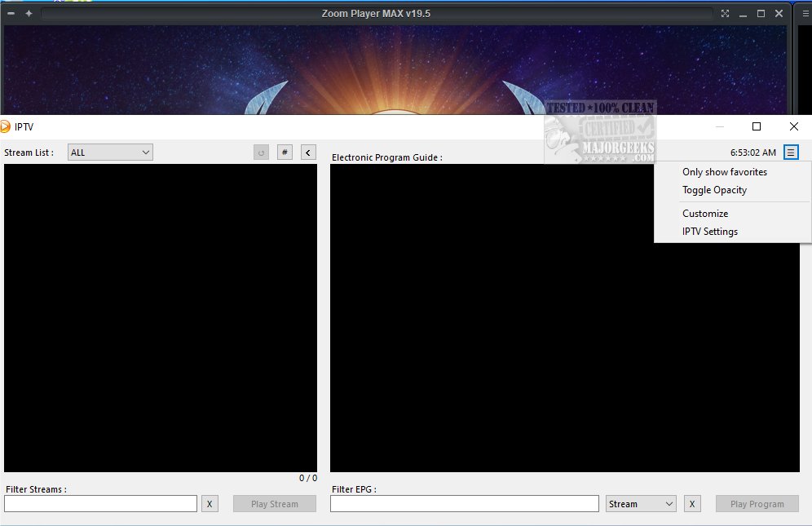Clear the Filter EPG field with X
Screen dimensions: 812x526
(x=692, y=504)
